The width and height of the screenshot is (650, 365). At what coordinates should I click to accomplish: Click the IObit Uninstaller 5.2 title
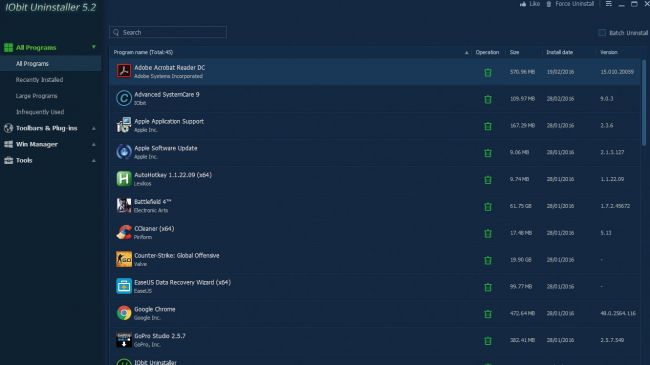coord(50,7)
